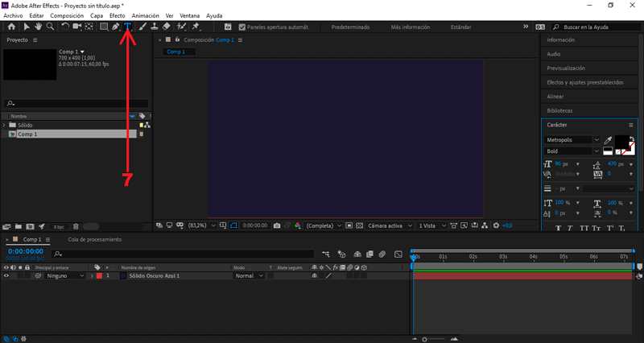Click the red label color of layer 1
Screen dimensions: 644x343
pyautogui.click(x=99, y=276)
